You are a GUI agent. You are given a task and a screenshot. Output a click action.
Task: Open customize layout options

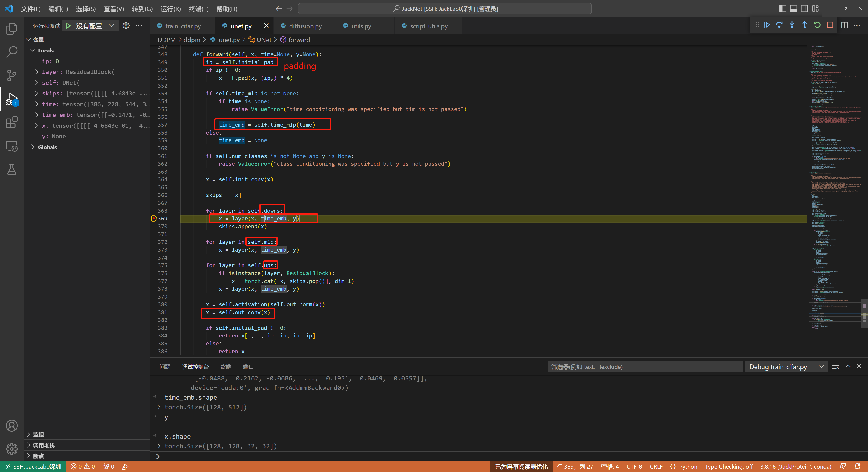[x=815, y=9]
